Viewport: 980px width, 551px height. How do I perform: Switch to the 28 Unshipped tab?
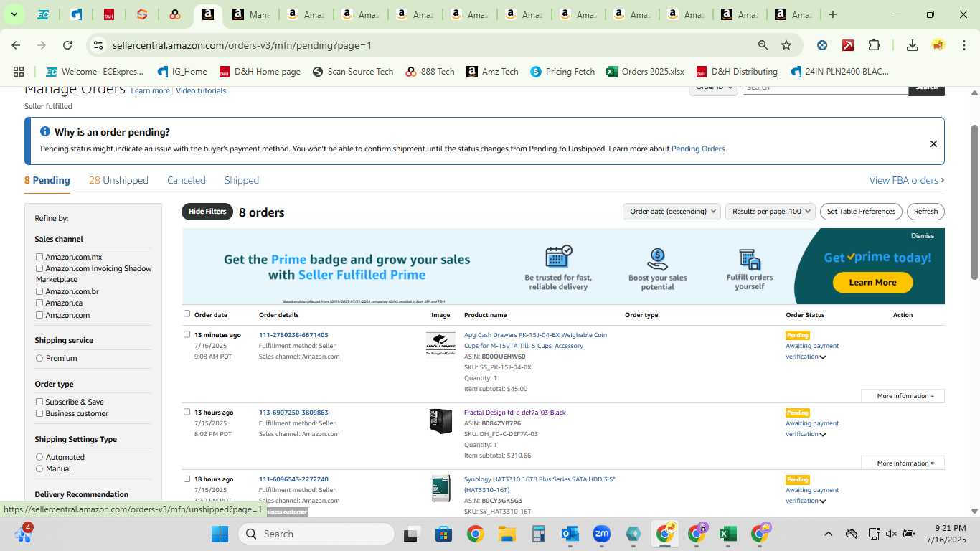click(118, 180)
